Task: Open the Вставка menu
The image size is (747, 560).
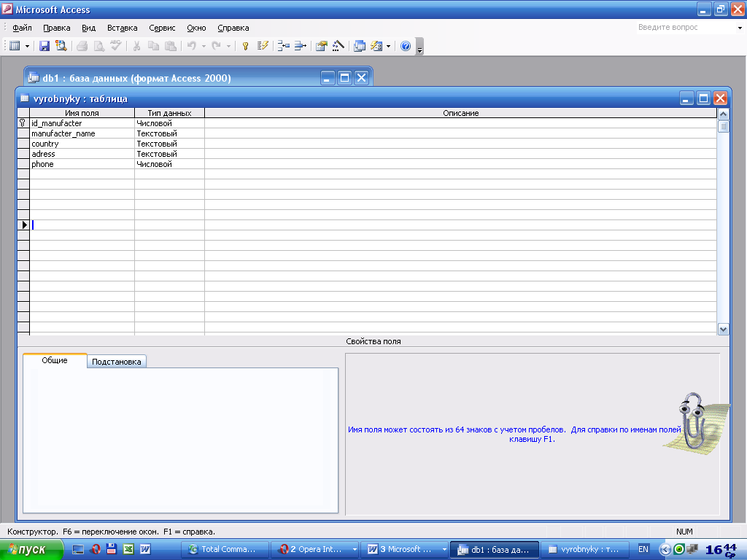Action: click(x=122, y=28)
